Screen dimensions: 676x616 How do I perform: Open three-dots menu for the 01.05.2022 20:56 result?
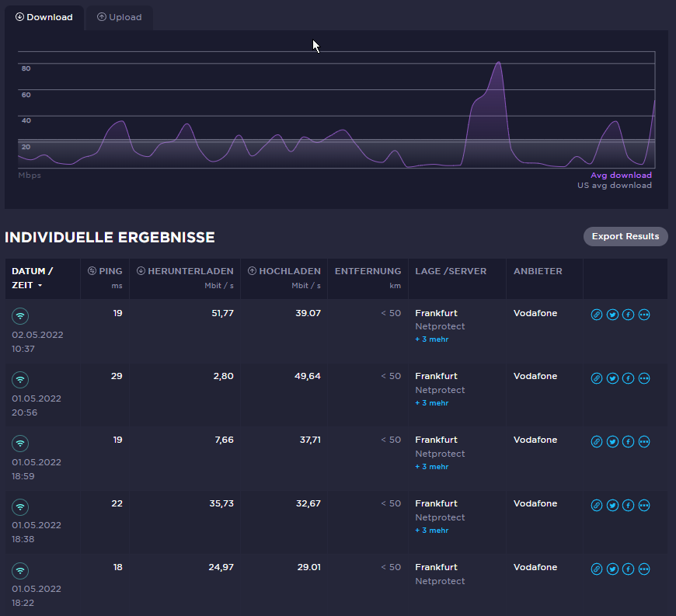[x=643, y=378]
